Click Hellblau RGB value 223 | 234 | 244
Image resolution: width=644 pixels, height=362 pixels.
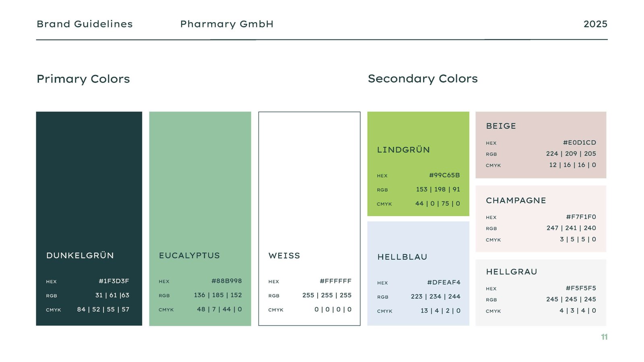pos(436,296)
